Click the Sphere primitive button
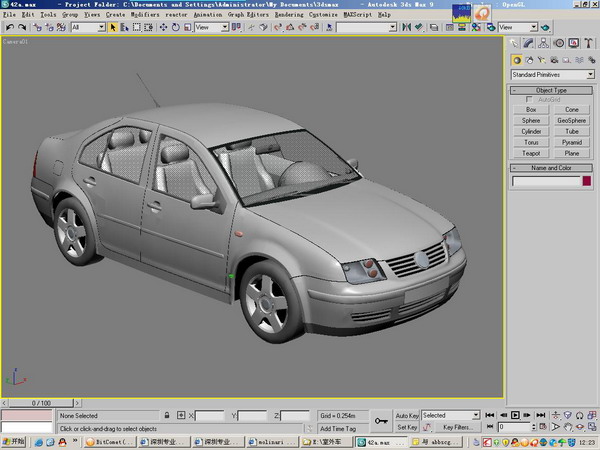Viewport: 600px width, 450px height. (531, 121)
